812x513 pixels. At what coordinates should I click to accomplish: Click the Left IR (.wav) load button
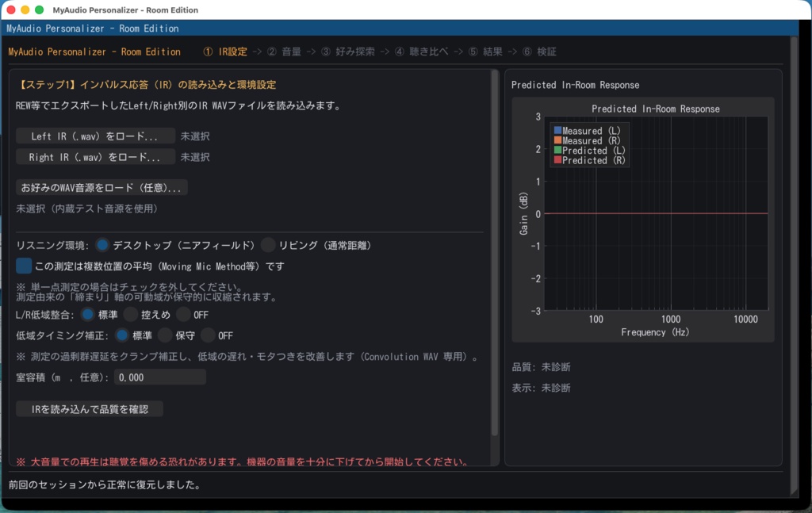(x=95, y=136)
